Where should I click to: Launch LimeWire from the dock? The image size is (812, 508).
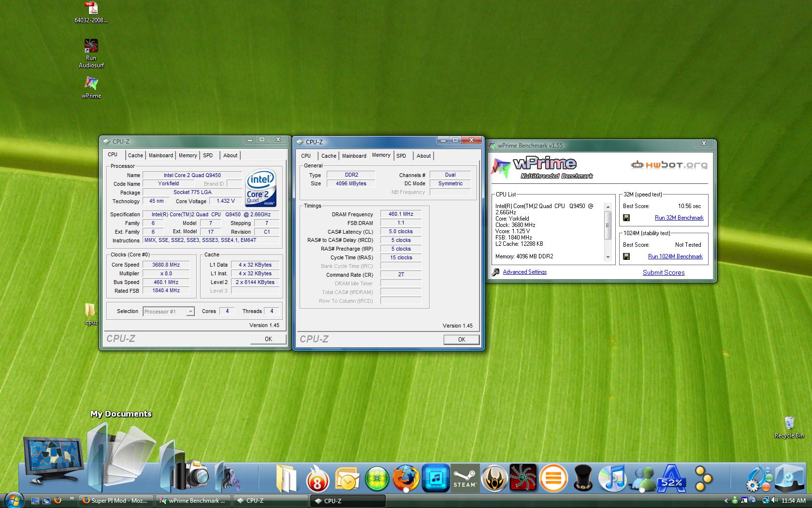[x=377, y=479]
